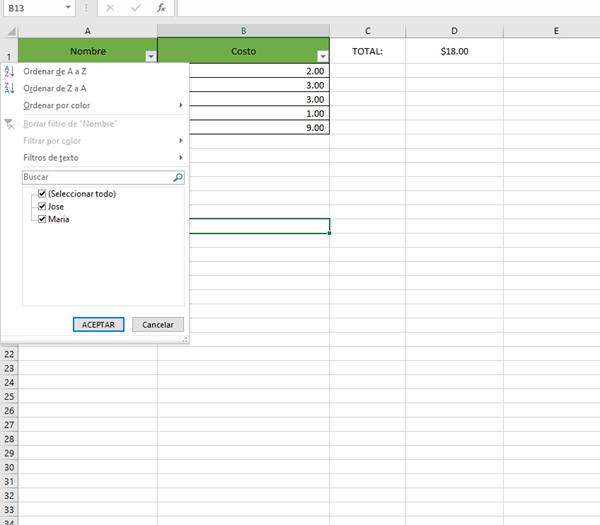This screenshot has height=525, width=600.
Task: Click the cancel (X) formula bar icon
Action: (110, 8)
